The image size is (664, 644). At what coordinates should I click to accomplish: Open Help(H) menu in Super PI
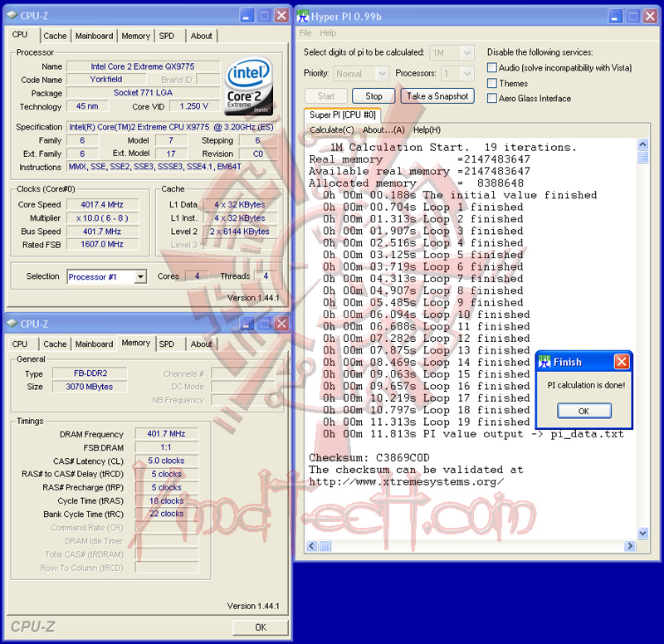coord(427,130)
